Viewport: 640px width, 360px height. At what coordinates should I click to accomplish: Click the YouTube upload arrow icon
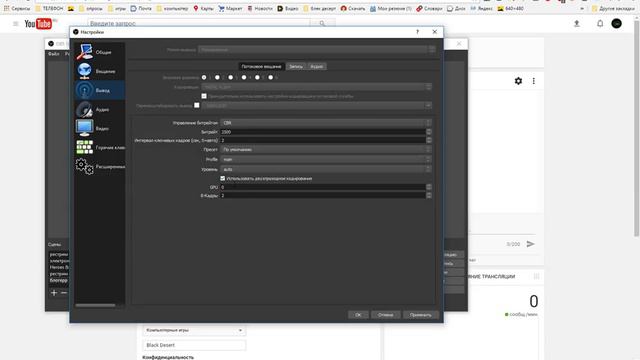point(577,24)
